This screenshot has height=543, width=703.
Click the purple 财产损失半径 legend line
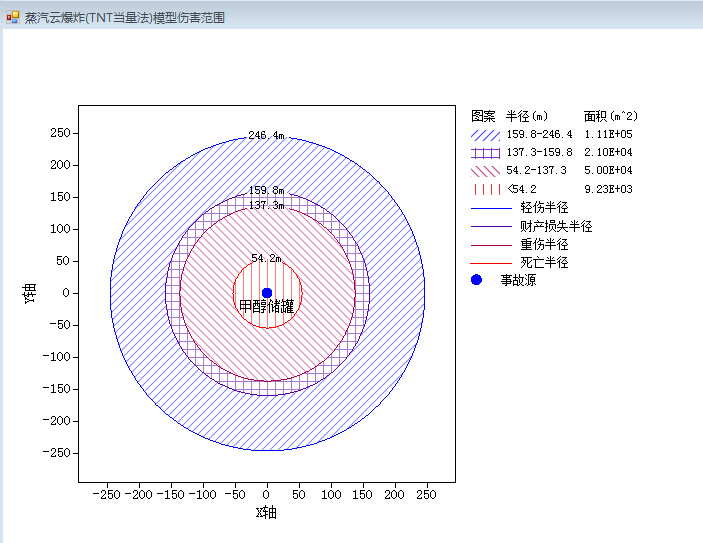click(491, 226)
